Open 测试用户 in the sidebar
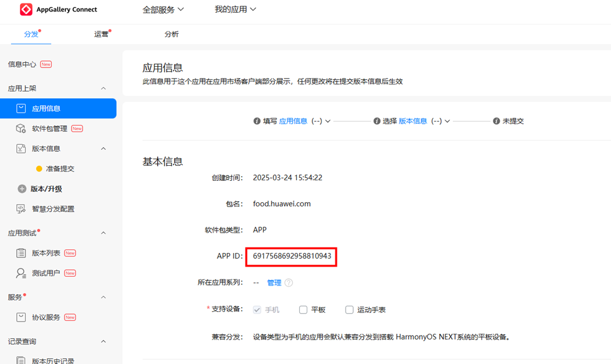611x364 pixels. [46, 273]
